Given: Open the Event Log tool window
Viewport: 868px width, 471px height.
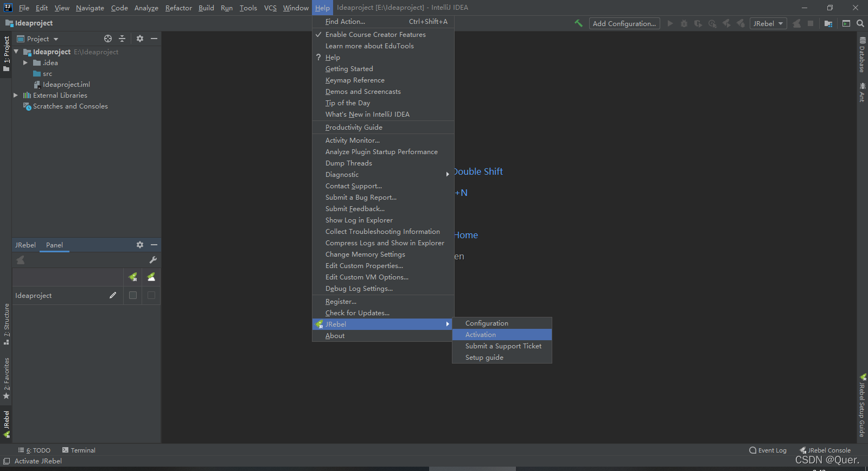Looking at the screenshot, I should (768, 450).
